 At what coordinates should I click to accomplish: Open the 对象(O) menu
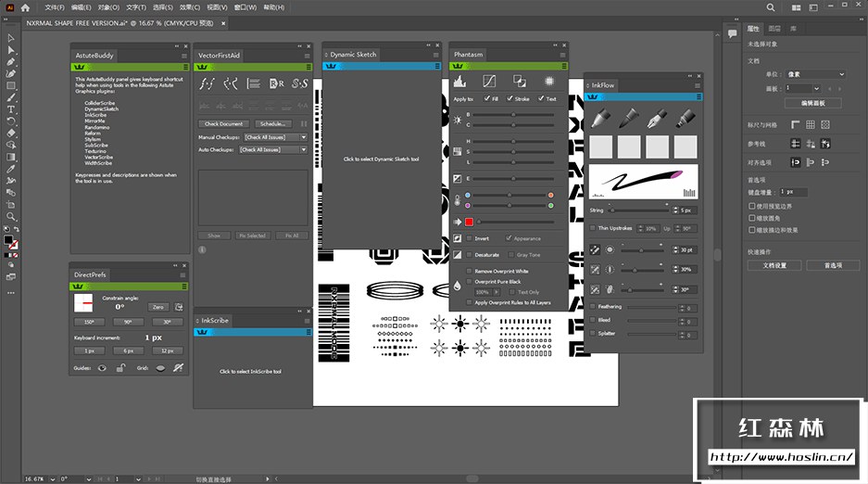(x=108, y=7)
